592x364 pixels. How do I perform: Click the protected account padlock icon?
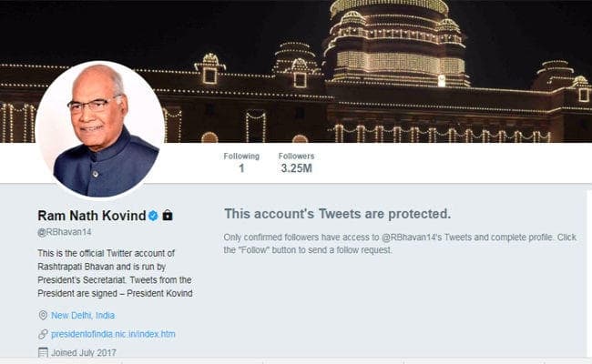click(x=168, y=216)
